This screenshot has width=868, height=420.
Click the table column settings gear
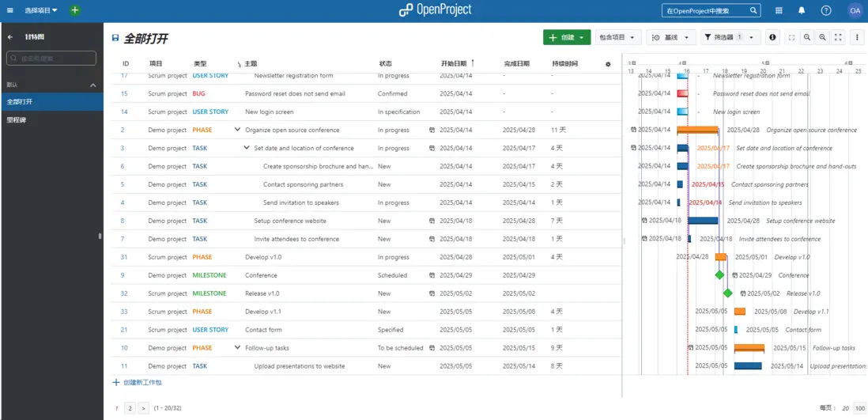(x=608, y=64)
